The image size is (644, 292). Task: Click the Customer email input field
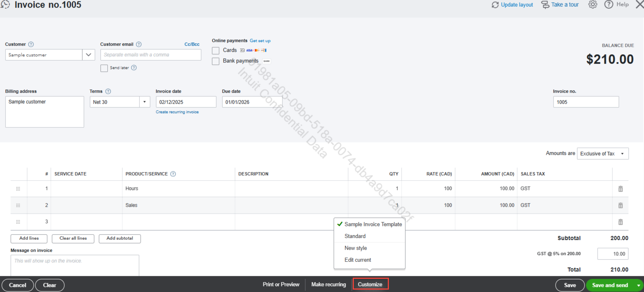[x=150, y=55]
